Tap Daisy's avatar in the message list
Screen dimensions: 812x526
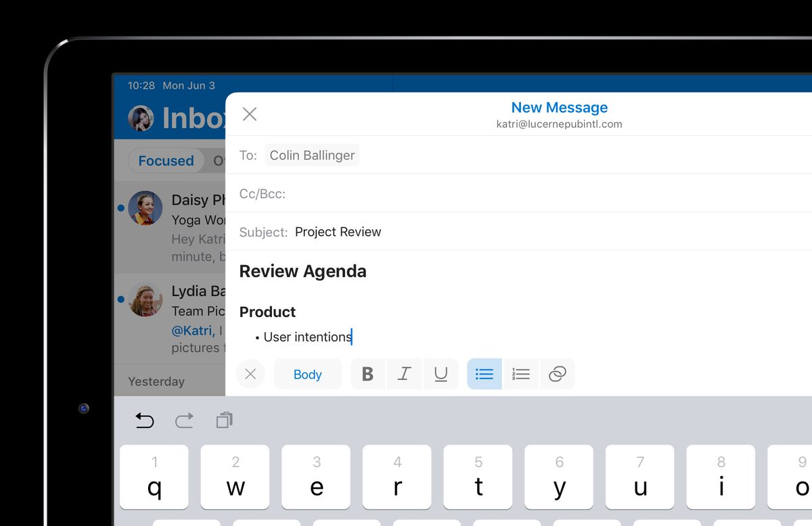[145, 208]
